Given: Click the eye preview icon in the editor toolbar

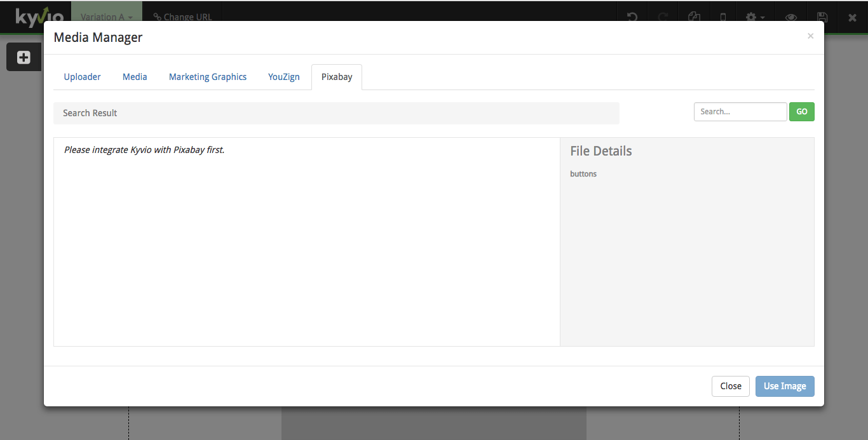Looking at the screenshot, I should pos(791,17).
